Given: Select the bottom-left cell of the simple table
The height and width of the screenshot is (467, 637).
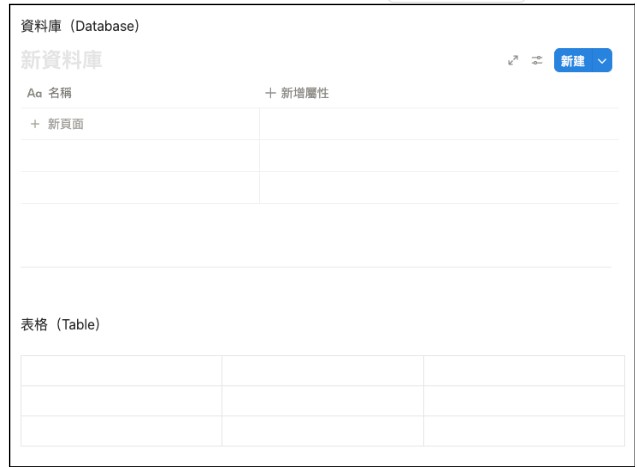Looking at the screenshot, I should click(x=121, y=431).
